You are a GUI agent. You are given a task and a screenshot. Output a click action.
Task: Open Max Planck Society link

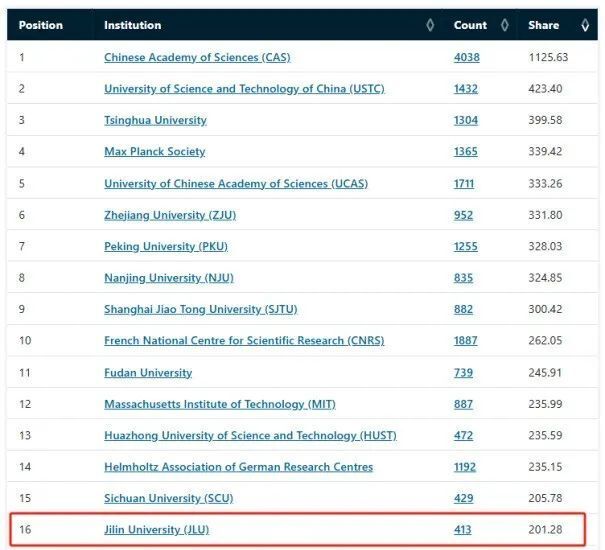(x=155, y=151)
